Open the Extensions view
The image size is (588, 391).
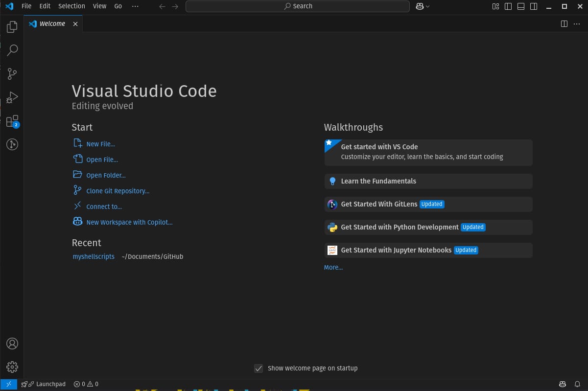pos(12,121)
